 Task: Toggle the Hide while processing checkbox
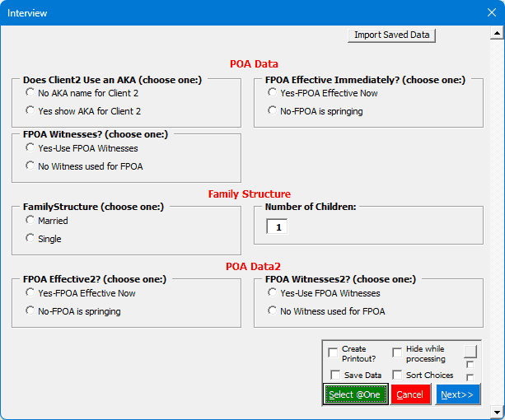pos(397,353)
